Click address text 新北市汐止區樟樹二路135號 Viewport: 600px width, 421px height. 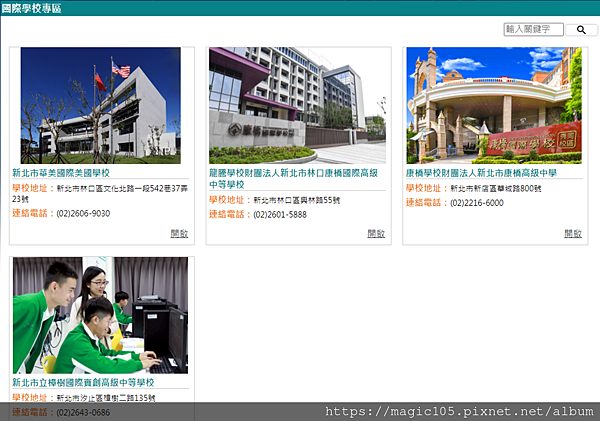coord(106,398)
